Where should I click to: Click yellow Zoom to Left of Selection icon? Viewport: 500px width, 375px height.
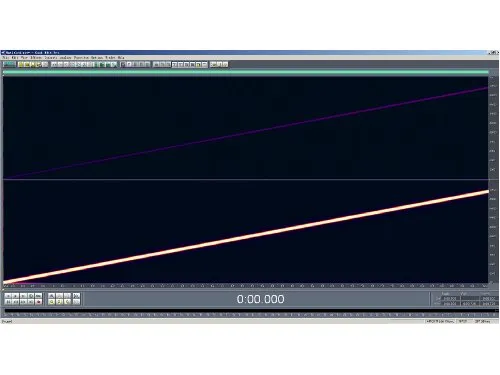[x=51, y=302]
